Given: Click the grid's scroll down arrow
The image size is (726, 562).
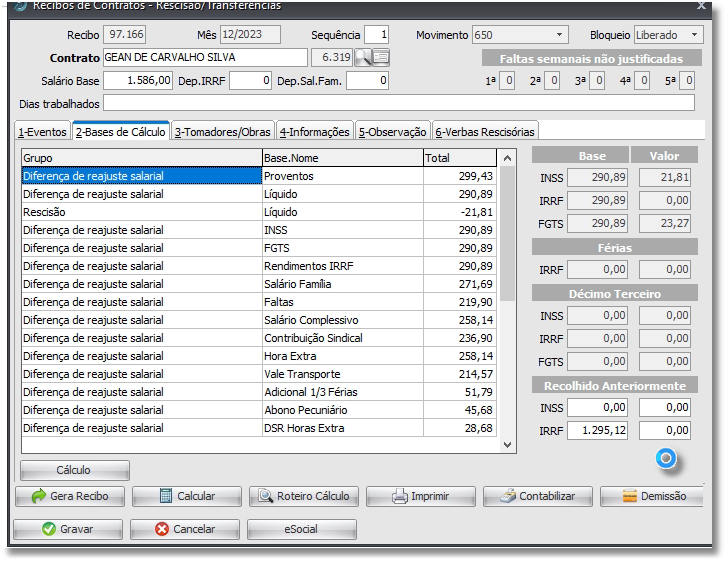Looking at the screenshot, I should [x=507, y=445].
